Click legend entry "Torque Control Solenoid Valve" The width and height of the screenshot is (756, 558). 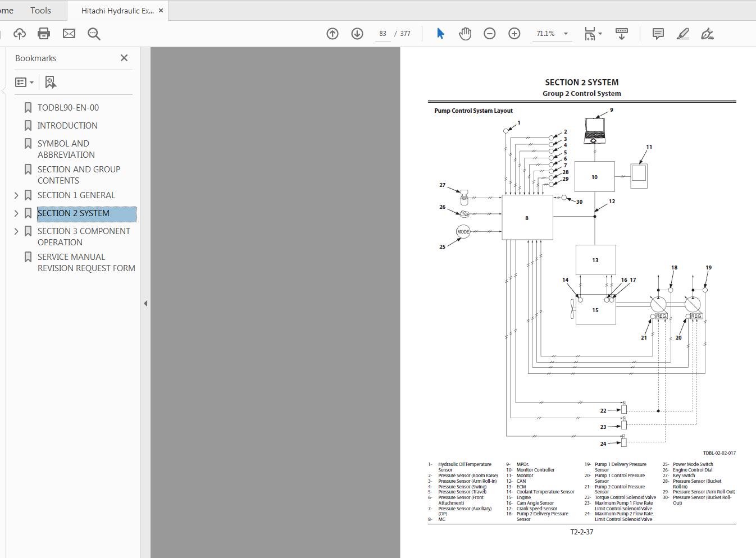point(625,497)
